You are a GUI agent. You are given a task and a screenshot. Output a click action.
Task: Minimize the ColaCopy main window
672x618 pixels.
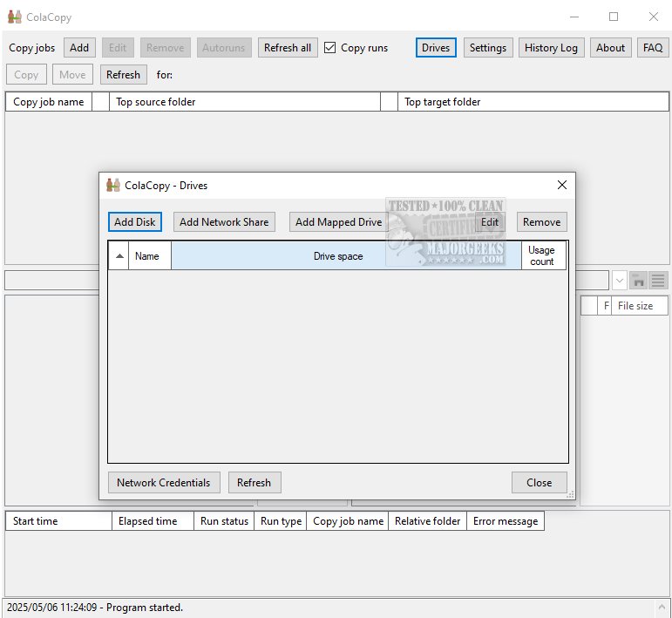click(574, 17)
